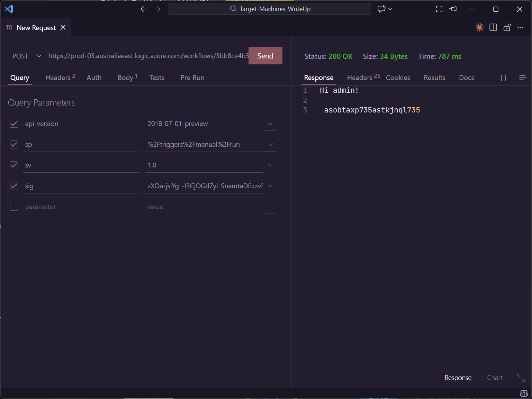Click the expand response panel arrows icon
The height and width of the screenshot is (399, 532).
click(521, 378)
